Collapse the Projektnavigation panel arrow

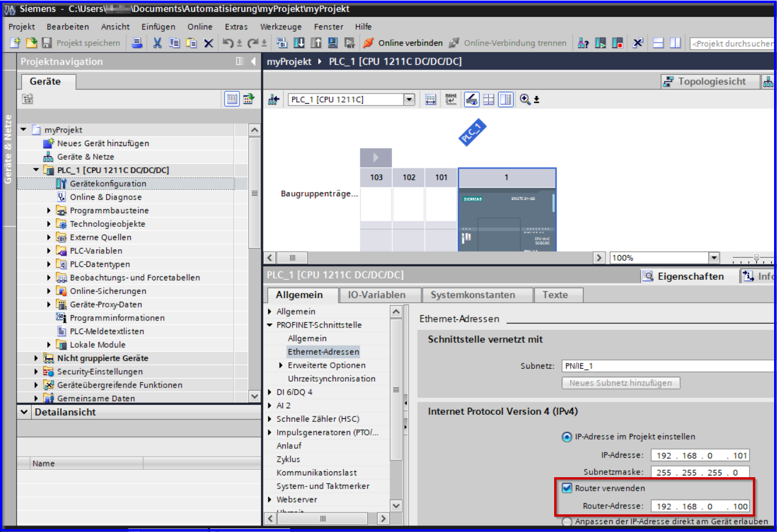tap(253, 61)
